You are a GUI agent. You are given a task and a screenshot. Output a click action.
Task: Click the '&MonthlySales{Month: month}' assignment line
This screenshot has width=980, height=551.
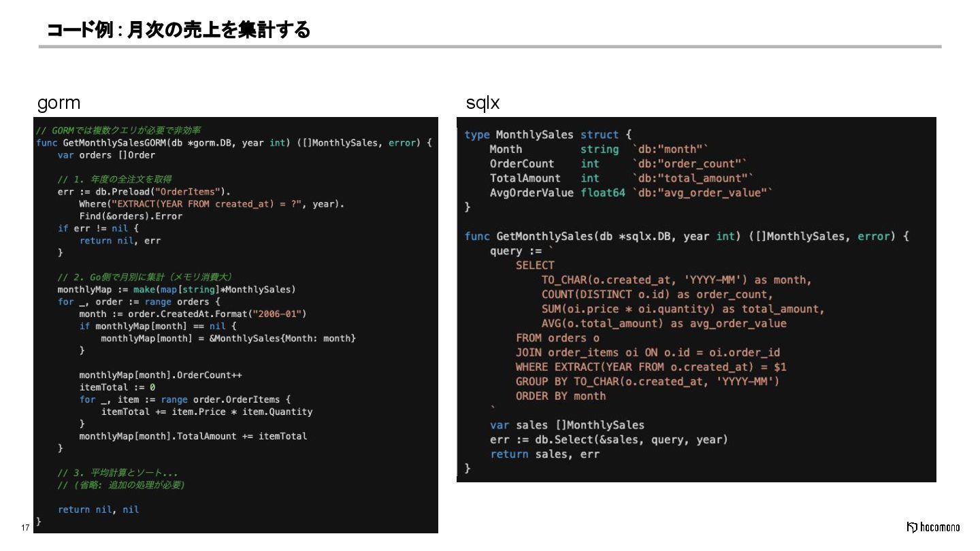pos(228,339)
